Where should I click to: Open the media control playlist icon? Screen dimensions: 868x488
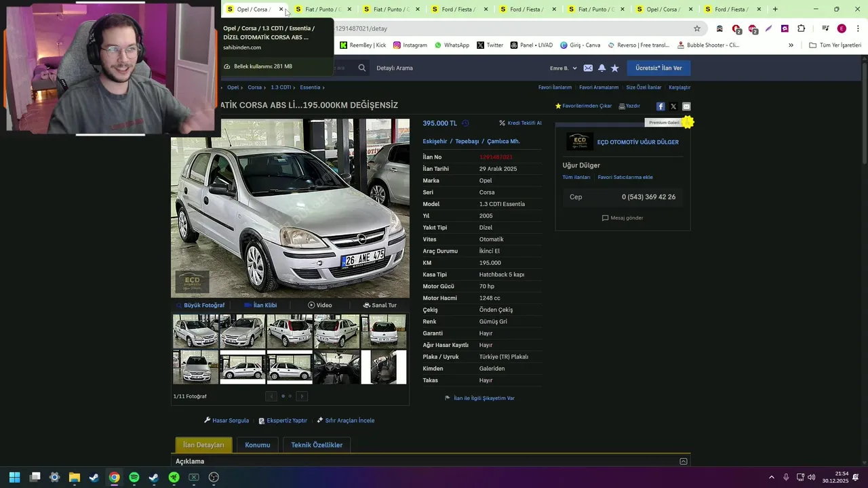tap(825, 28)
